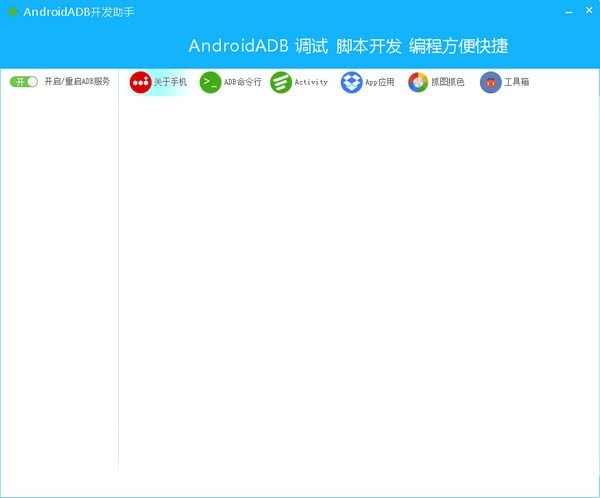Select the 抓图抓色 color wheel icon

[418, 82]
